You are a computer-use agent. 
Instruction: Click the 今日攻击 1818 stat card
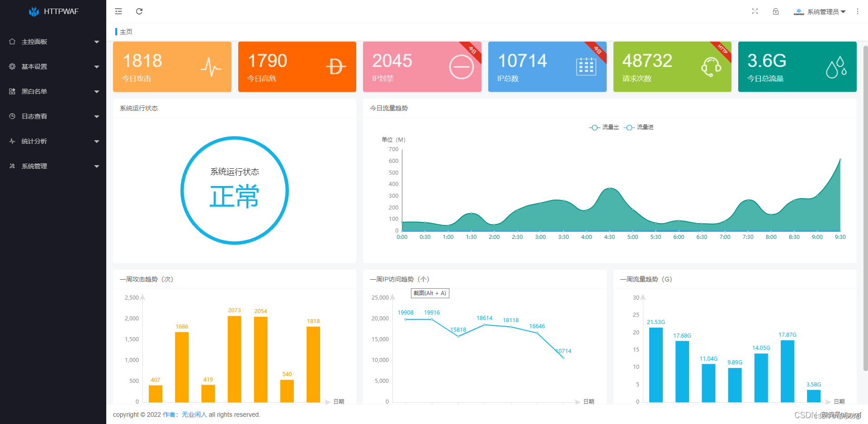(172, 67)
